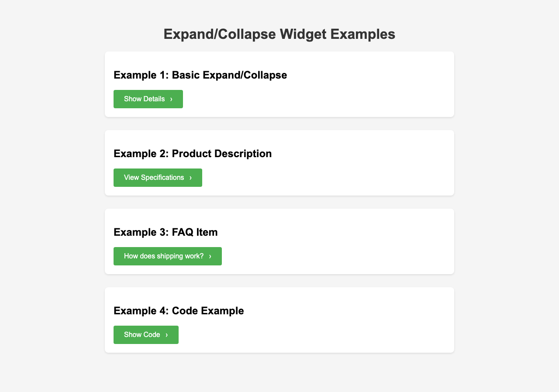Click gray page background right of the cards
Screen dimensions: 559x392
[507, 196]
